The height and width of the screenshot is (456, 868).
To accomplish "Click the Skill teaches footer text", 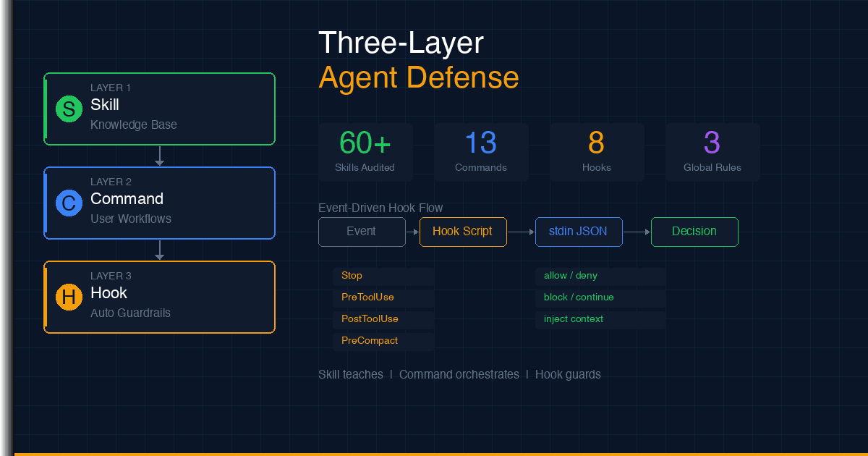I will [x=351, y=374].
